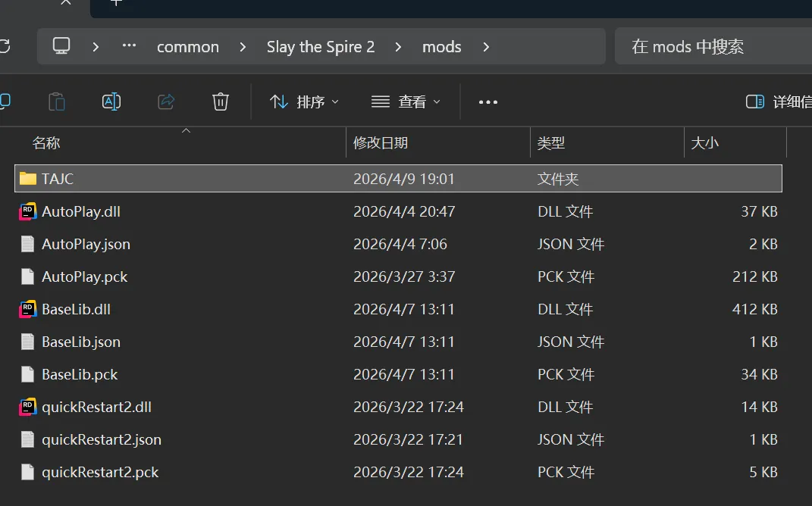Open the 查看 view dropdown
The image size is (812, 506).
click(406, 102)
